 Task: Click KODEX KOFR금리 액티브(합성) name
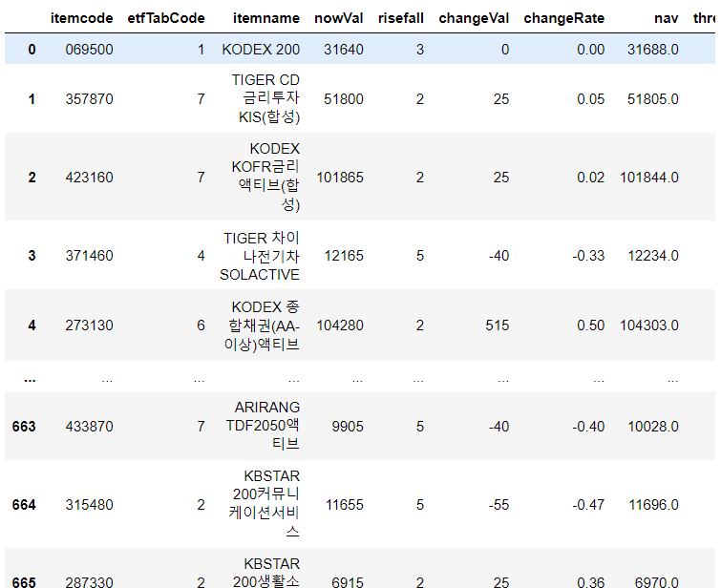click(265, 177)
